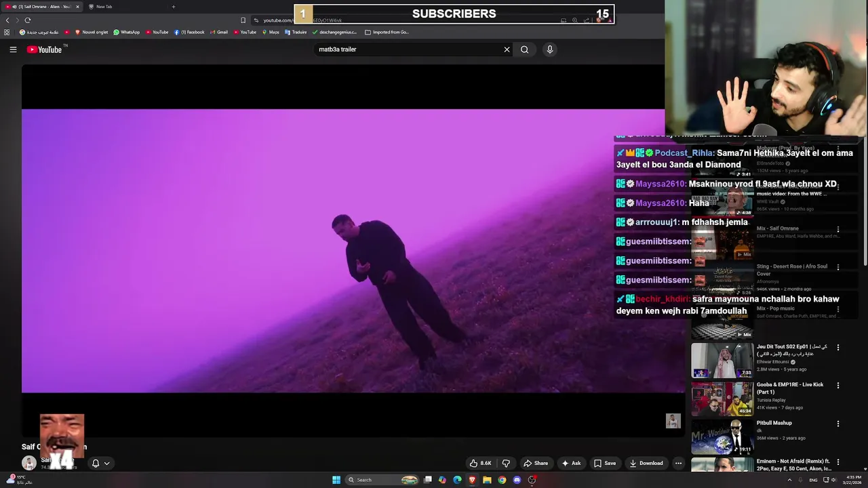Viewport: 868px width, 488px height.
Task: Open the Share dialog
Action: pyautogui.click(x=536, y=464)
